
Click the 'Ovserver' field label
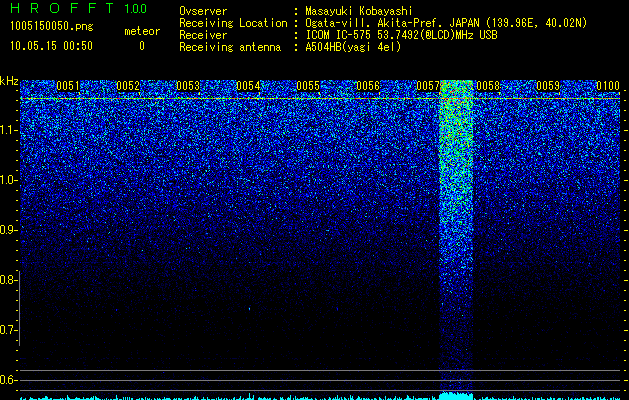(x=203, y=11)
